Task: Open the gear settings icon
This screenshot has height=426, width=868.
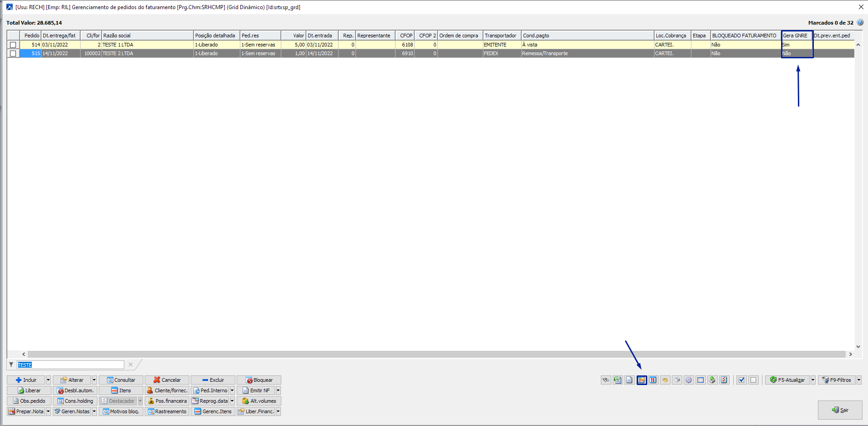Action: click(x=689, y=380)
